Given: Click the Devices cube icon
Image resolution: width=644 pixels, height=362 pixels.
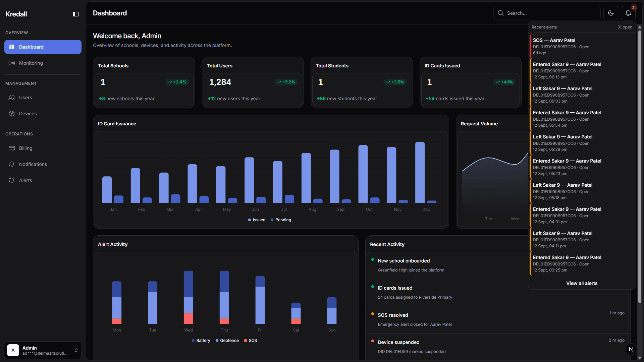Looking at the screenshot, I should (x=12, y=114).
